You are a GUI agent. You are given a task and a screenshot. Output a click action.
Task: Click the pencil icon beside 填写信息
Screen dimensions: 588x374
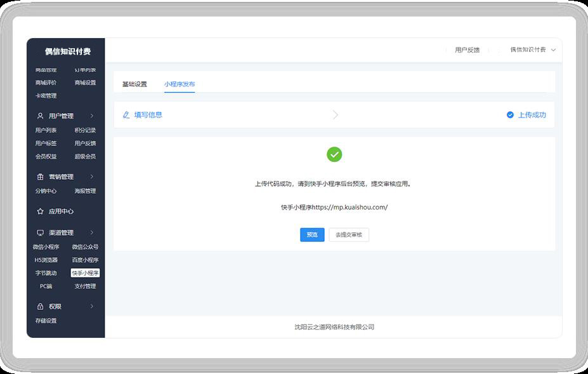[126, 115]
